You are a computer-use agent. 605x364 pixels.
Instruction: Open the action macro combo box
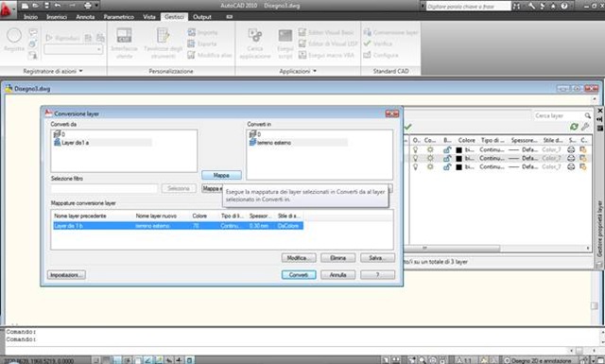(74, 49)
